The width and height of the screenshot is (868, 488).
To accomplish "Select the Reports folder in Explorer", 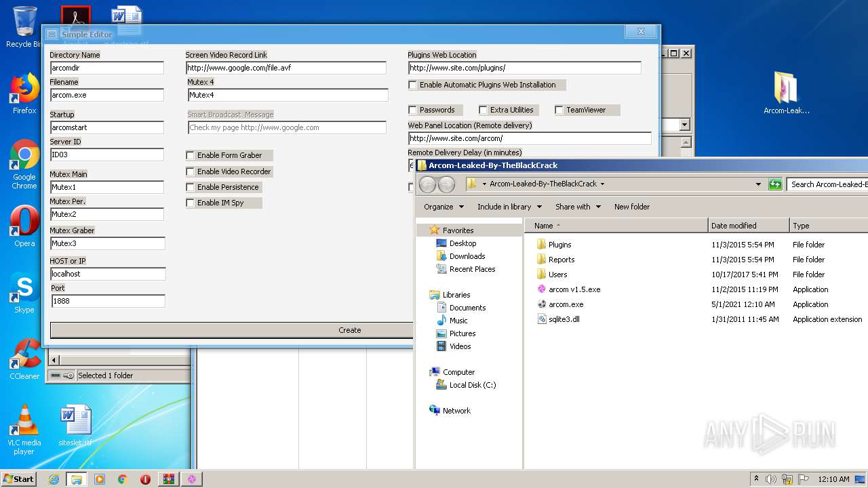I will (561, 260).
